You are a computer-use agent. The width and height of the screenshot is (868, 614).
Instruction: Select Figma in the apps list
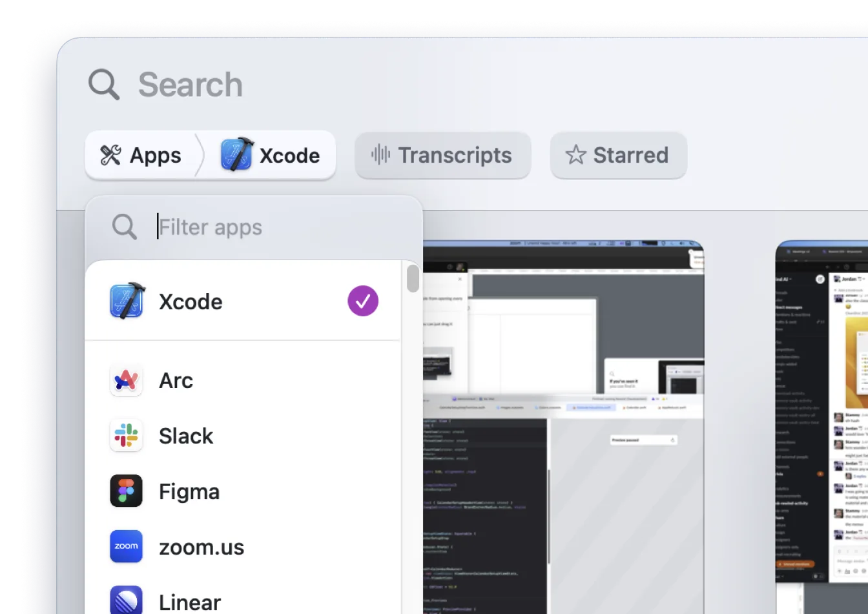[x=243, y=491]
